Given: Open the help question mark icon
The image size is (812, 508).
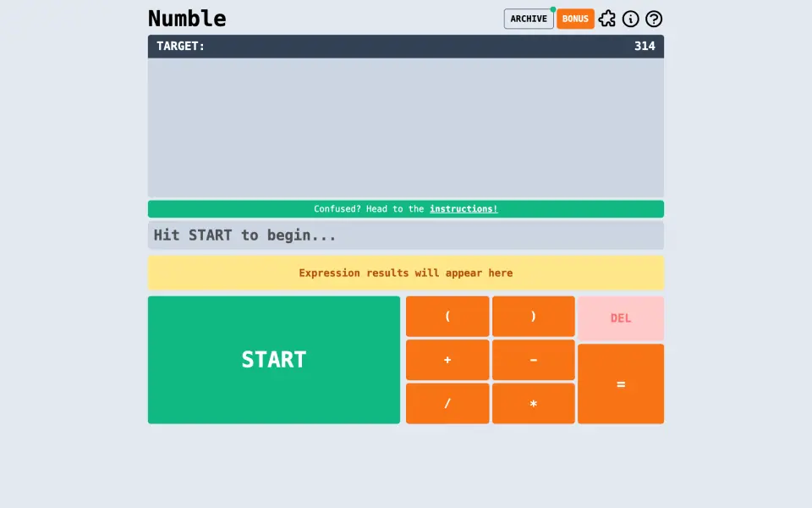Looking at the screenshot, I should click(654, 19).
